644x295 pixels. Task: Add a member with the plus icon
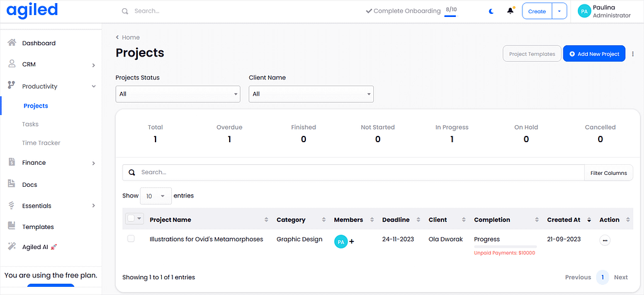pyautogui.click(x=351, y=242)
